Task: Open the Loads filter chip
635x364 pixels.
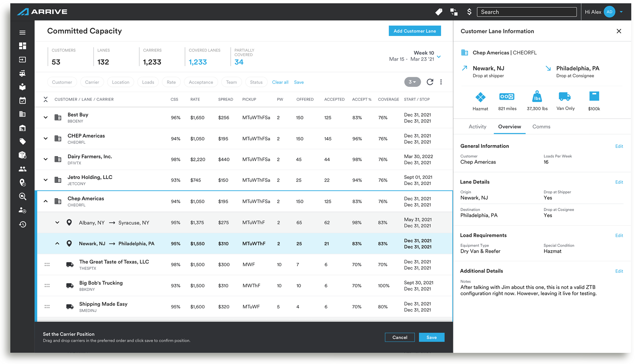Action: pyautogui.click(x=148, y=82)
